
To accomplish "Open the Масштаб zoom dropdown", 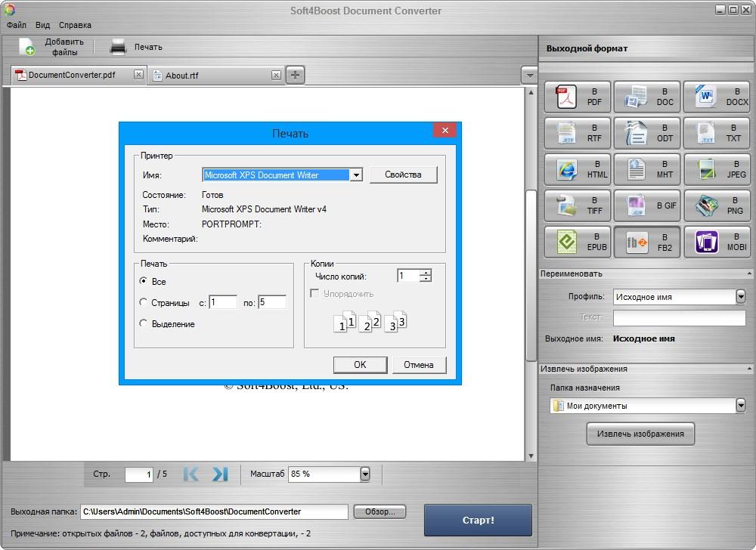I will point(364,474).
